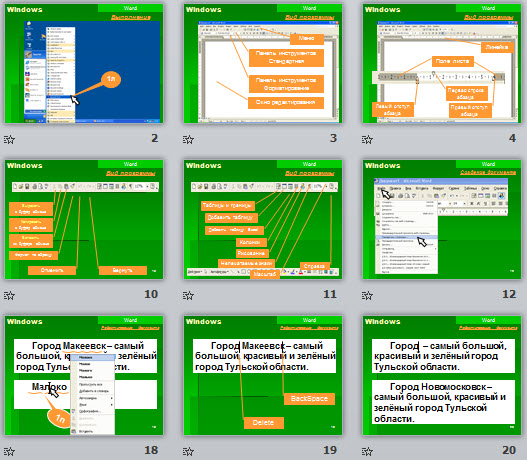The height and width of the screenshot is (460, 527).
Task: Select slide 4 thumbnail with ruler callouts
Action: tap(442, 64)
